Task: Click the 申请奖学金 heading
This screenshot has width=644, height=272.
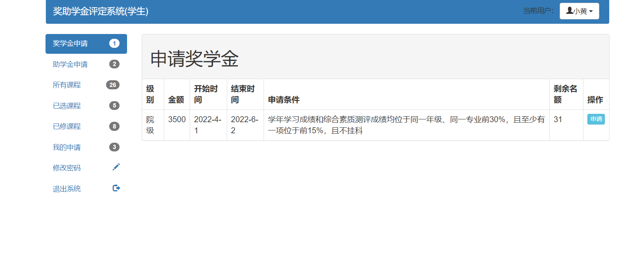Action: click(194, 59)
